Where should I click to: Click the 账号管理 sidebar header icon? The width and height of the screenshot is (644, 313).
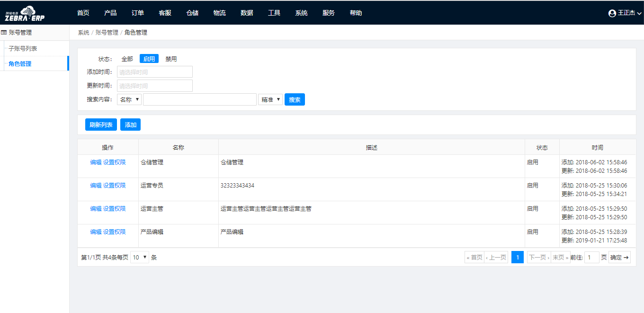click(x=4, y=33)
